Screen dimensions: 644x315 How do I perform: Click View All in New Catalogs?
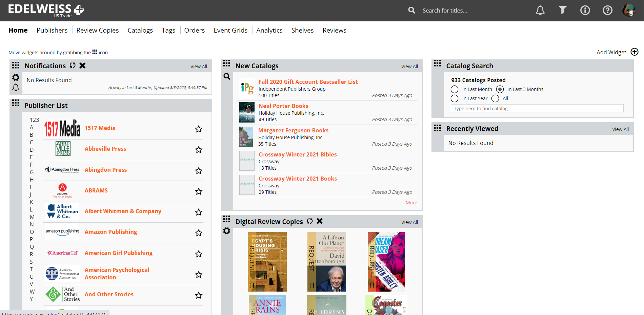pyautogui.click(x=409, y=67)
